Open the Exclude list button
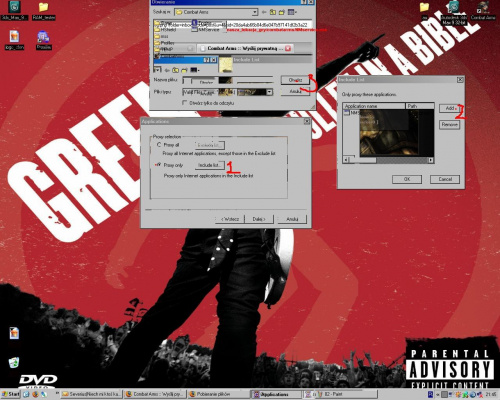Viewport: 500px width, 400px height. [209, 145]
